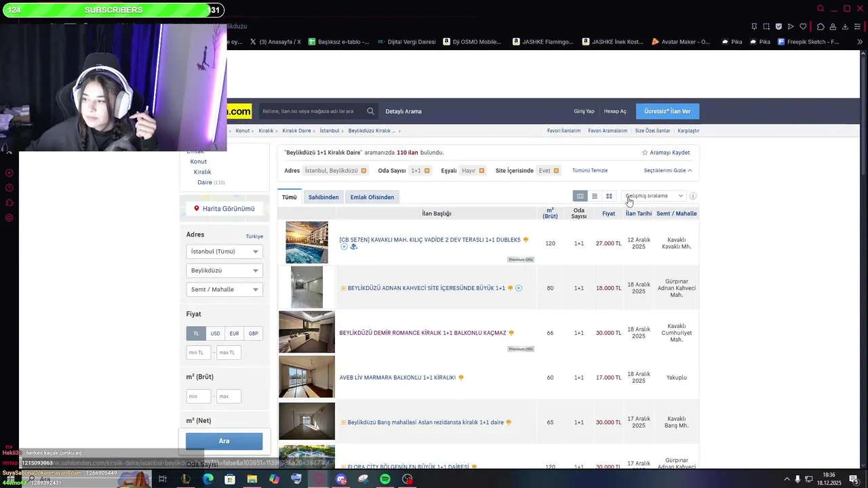This screenshot has width=868, height=488.
Task: Open the Harita Görünümü map view
Action: pyautogui.click(x=224, y=209)
